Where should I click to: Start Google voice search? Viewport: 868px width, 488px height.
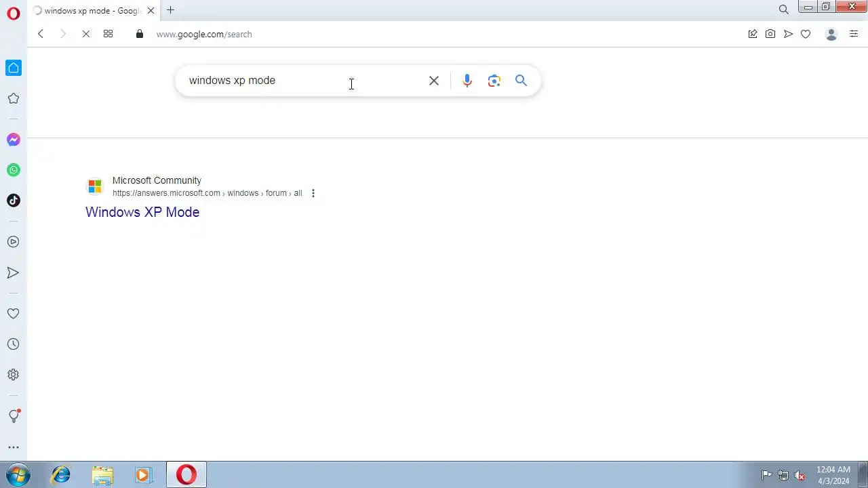tap(467, 81)
